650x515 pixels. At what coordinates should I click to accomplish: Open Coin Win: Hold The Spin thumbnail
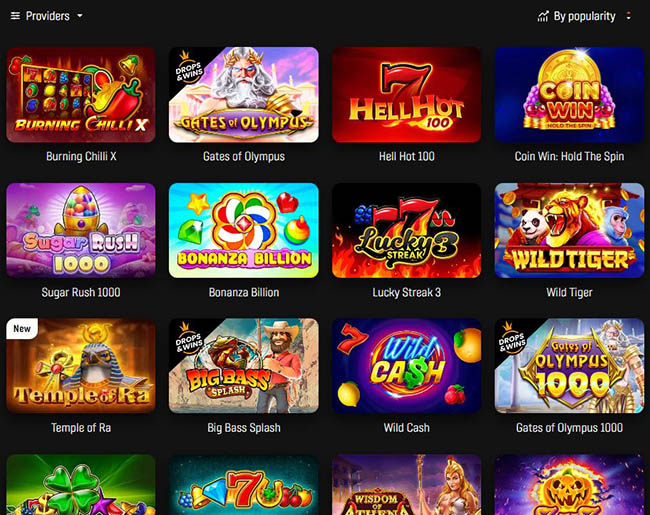pyautogui.click(x=569, y=95)
